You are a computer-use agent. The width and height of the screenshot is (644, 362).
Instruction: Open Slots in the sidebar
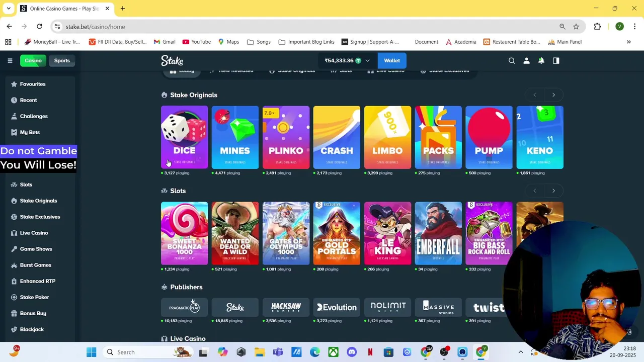click(26, 185)
